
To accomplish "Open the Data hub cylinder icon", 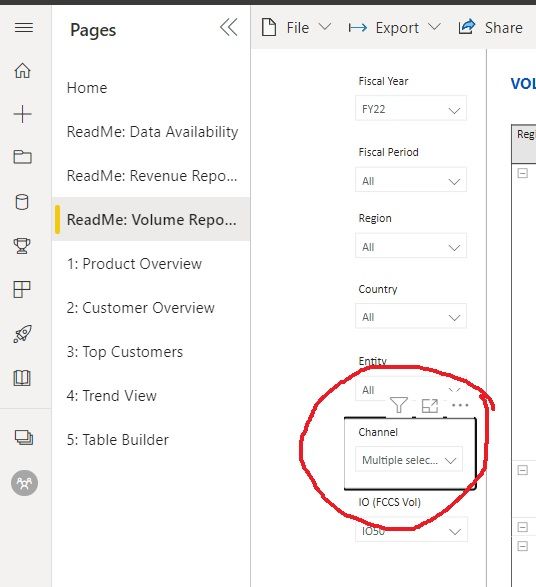I will [x=22, y=202].
